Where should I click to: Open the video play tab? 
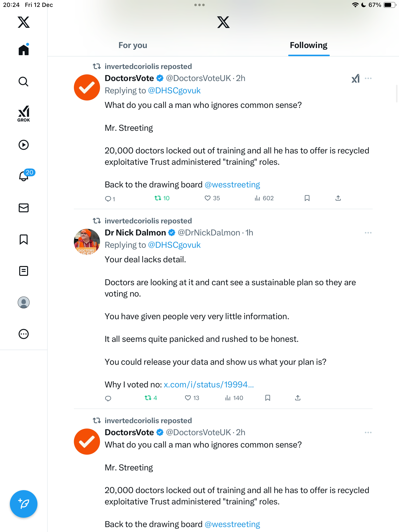point(24,145)
